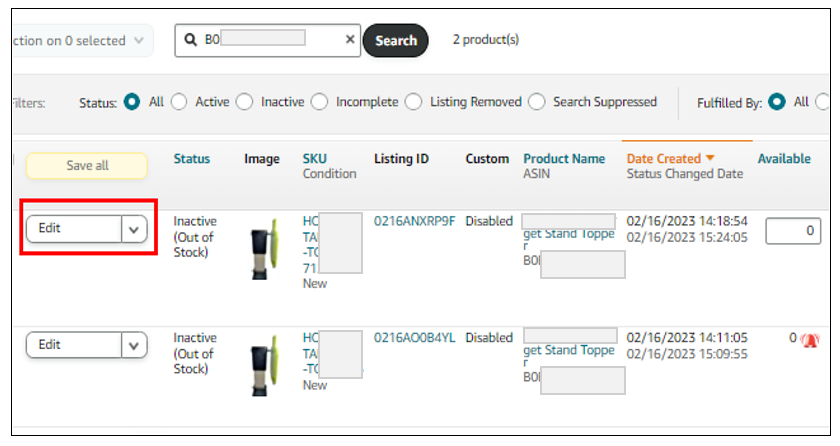Click the red alert icon beside Available 0
Image resolution: width=840 pixels, height=446 pixels.
coord(810,339)
